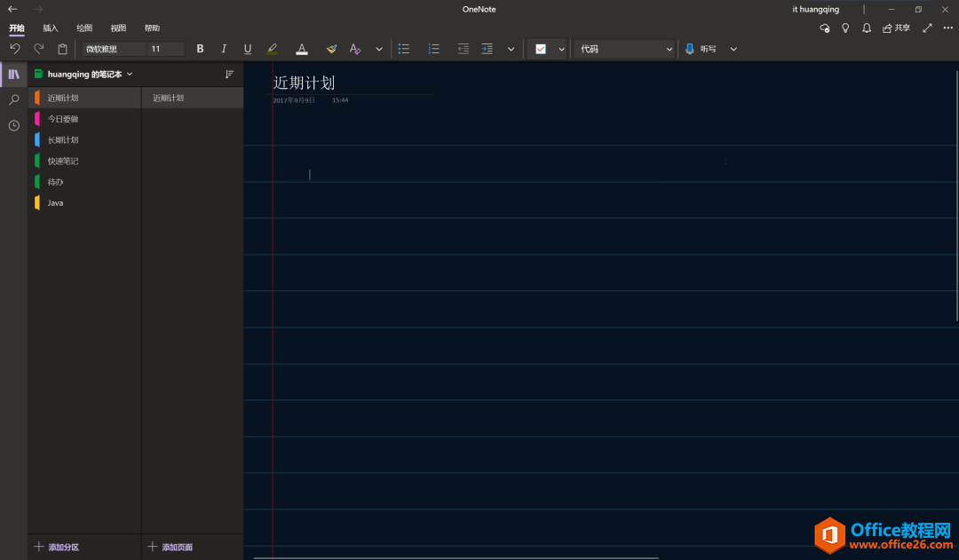The width and height of the screenshot is (959, 560).
Task: Open the 插入 ribbon tab
Action: click(51, 28)
